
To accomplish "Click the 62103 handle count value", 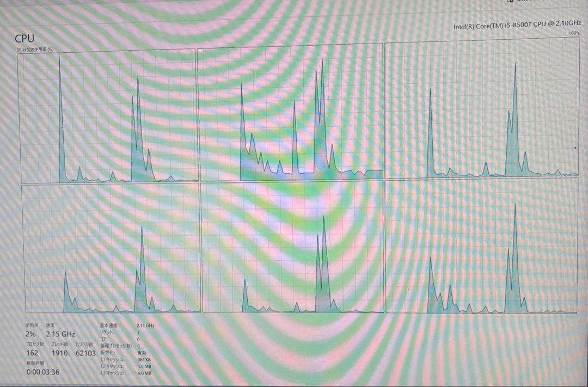I will click(x=86, y=353).
